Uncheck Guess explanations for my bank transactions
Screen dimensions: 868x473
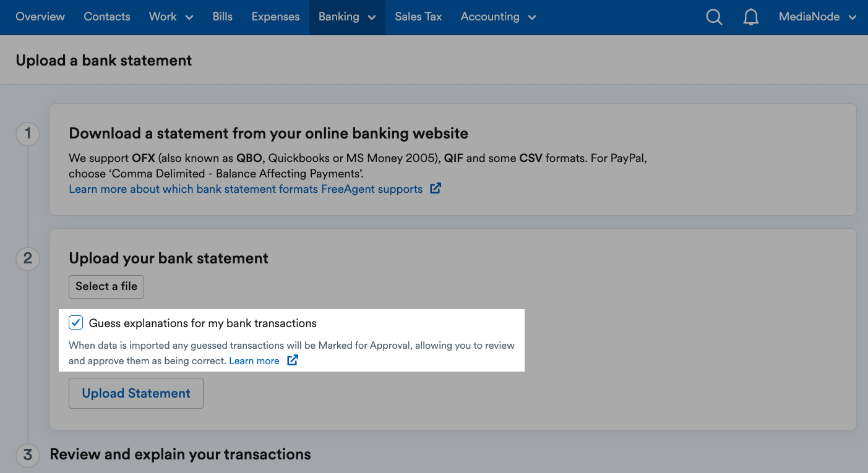(76, 323)
